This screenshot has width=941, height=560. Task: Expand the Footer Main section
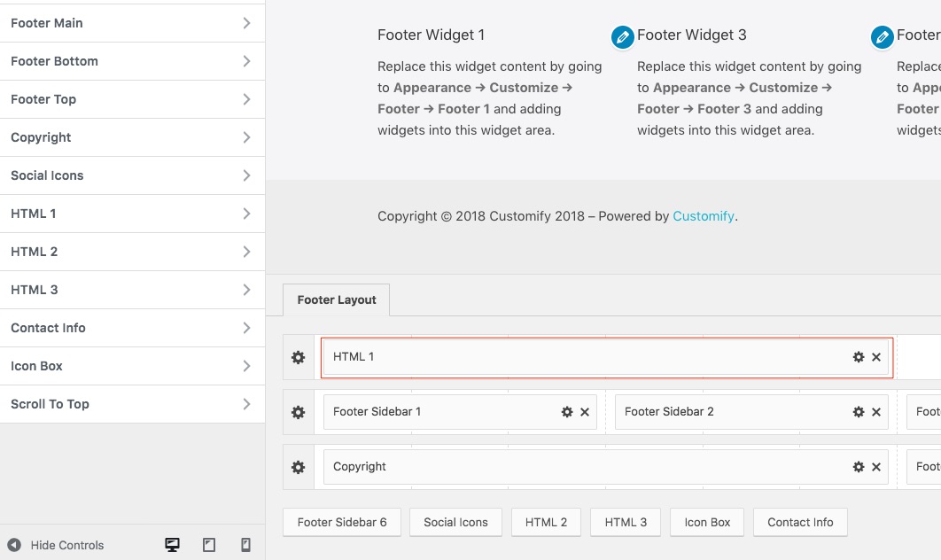(132, 23)
